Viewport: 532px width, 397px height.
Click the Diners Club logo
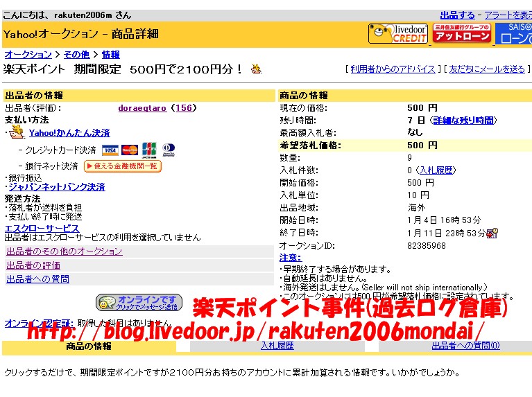(169, 150)
